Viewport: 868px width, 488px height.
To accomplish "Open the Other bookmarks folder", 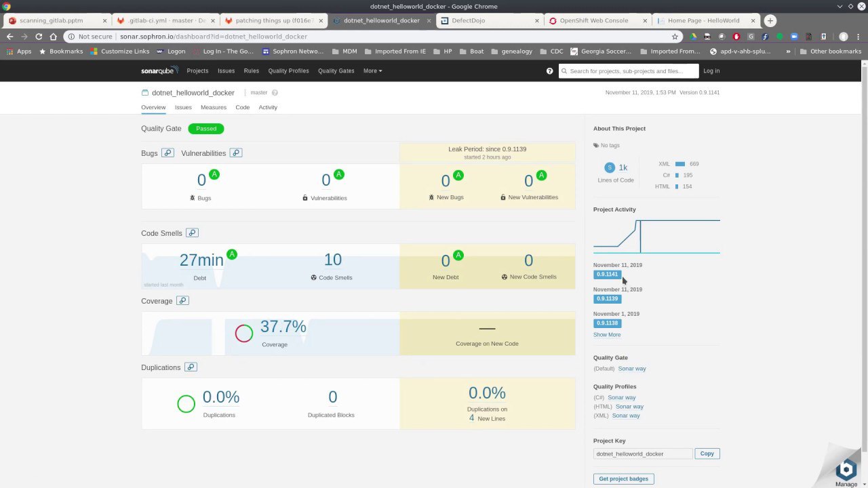I will pyautogui.click(x=831, y=52).
